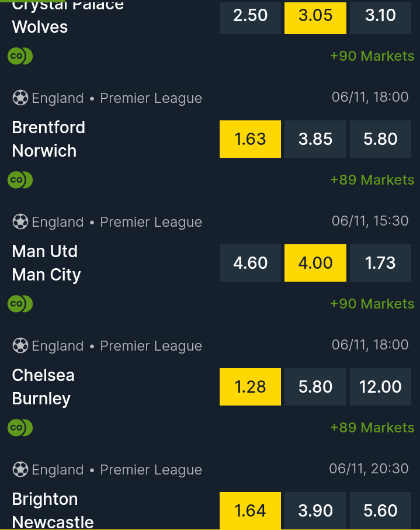The image size is (420, 530).
Task: Click the cashout icon below Man Utd match
Action: [x=20, y=304]
